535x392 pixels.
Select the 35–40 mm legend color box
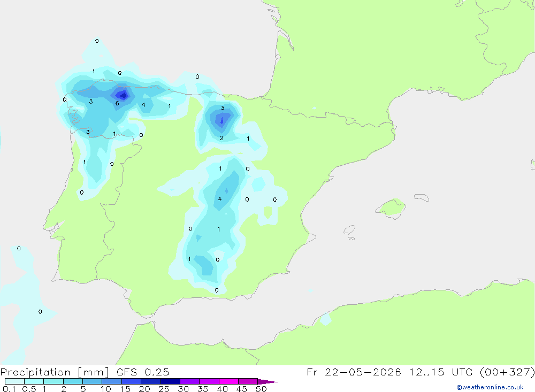(209, 381)
